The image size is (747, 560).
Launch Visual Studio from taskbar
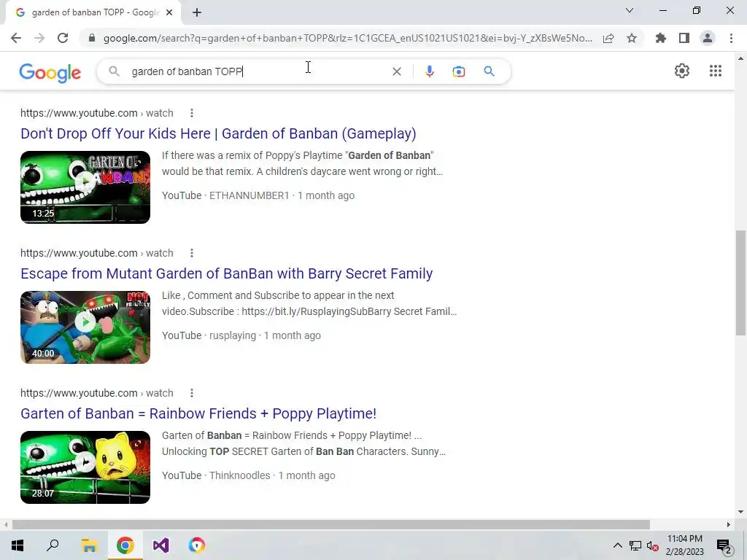point(161,545)
